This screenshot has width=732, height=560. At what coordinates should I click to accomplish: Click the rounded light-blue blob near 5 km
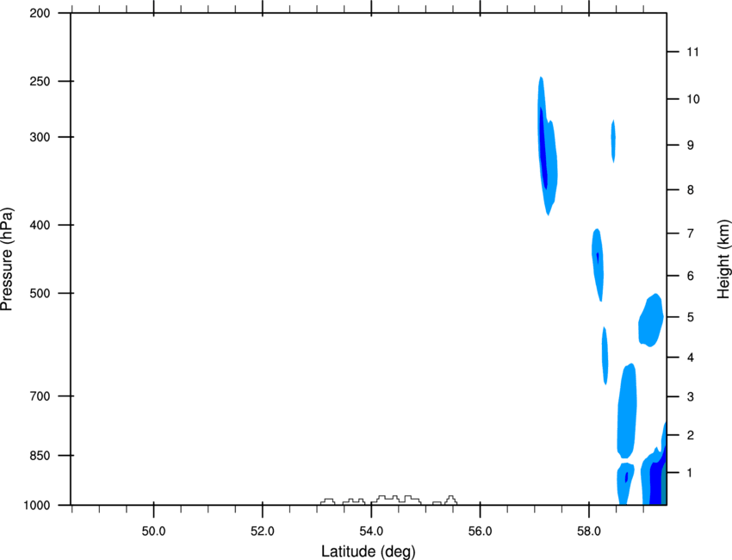651,320
